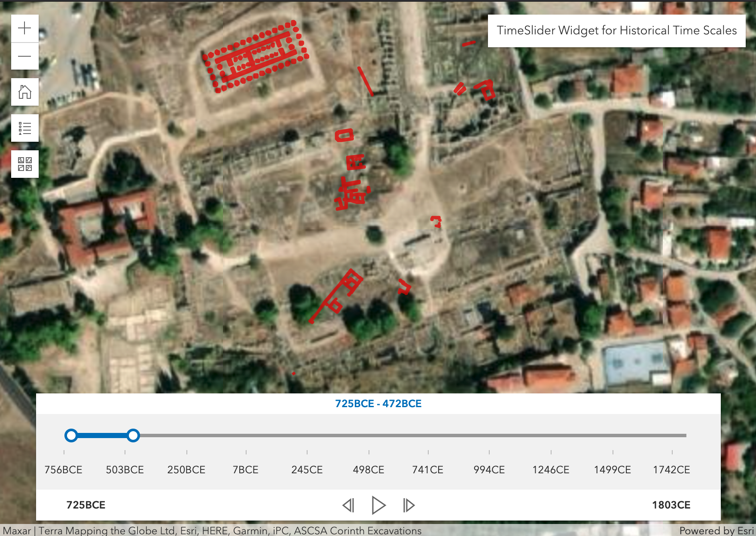756x536 pixels.
Task: Select the home (default extent) icon
Action: 24,92
